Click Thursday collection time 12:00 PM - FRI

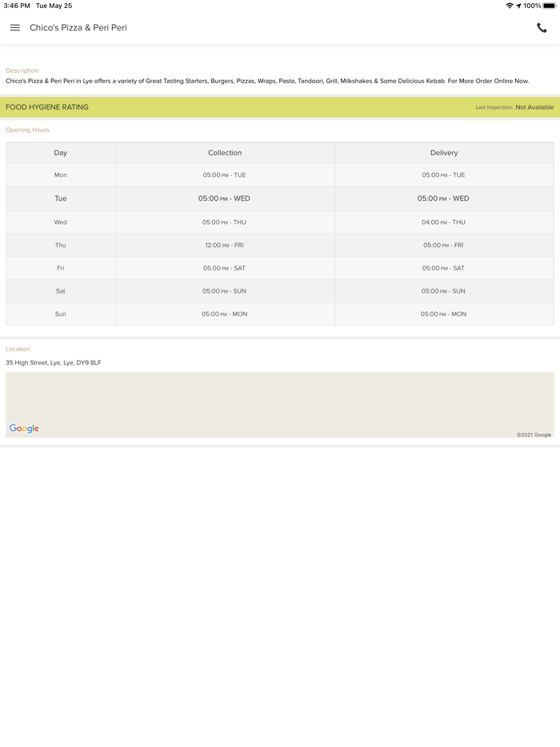coord(224,245)
